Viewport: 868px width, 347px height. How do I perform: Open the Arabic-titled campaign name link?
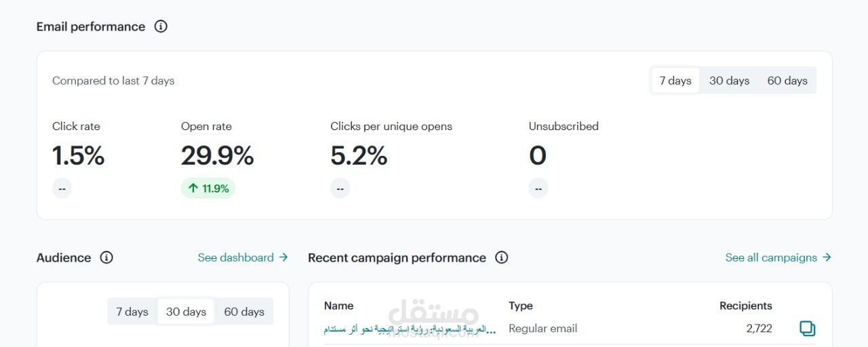(x=410, y=329)
